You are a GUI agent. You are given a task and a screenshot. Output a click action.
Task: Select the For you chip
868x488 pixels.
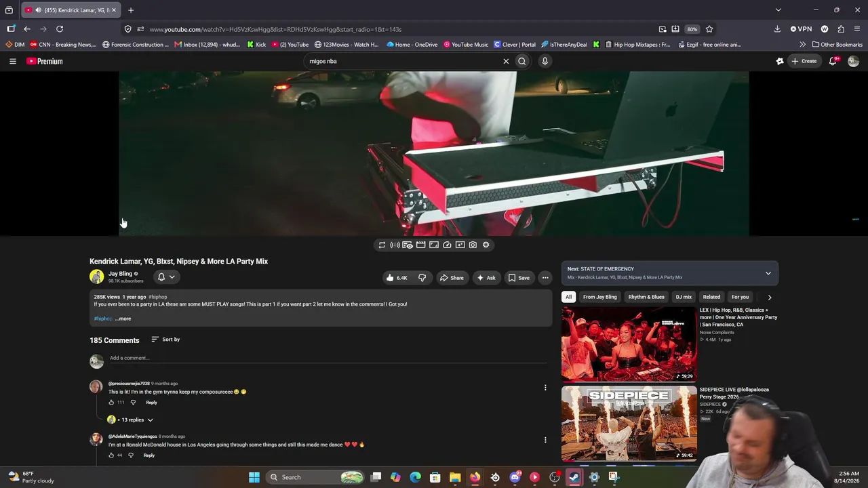coord(740,297)
